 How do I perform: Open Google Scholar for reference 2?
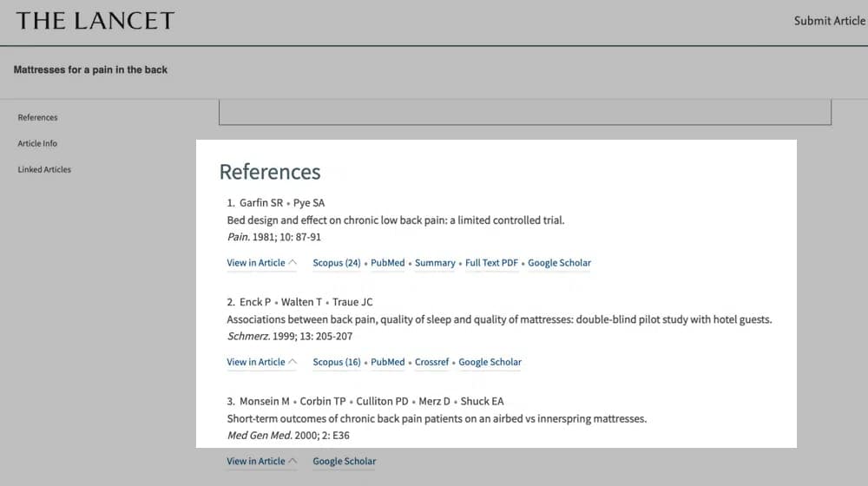click(x=490, y=362)
